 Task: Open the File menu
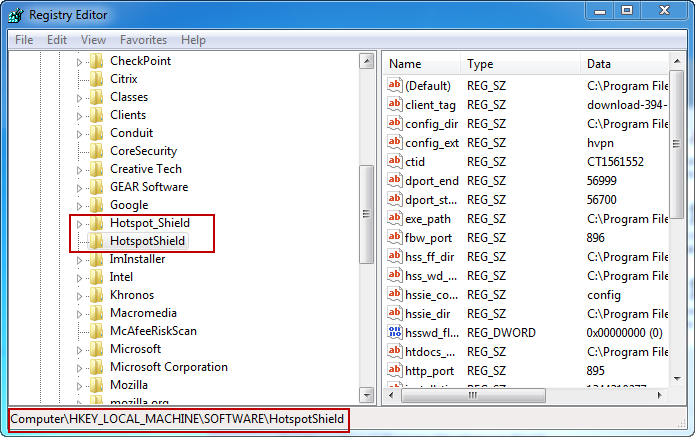tap(24, 40)
